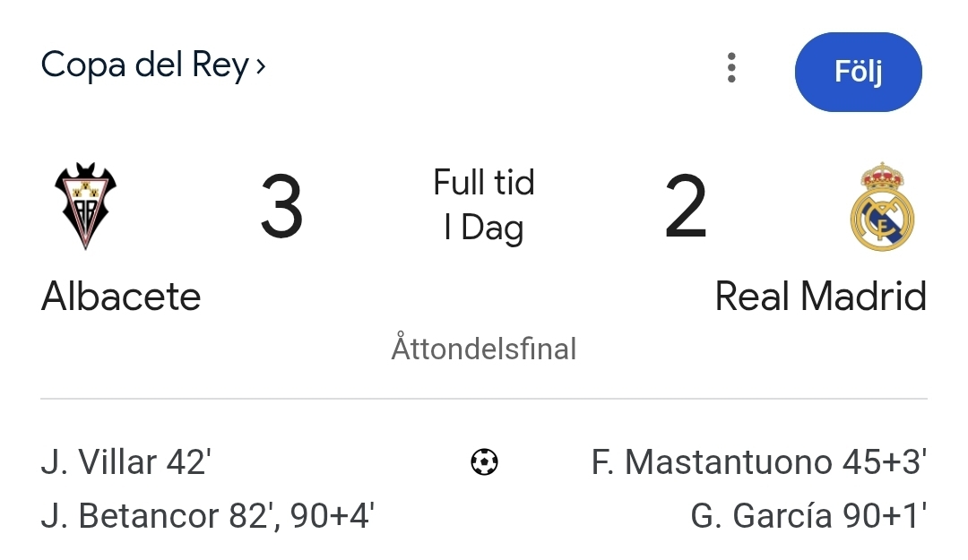
Task: Click the I Dag date label
Action: [484, 228]
